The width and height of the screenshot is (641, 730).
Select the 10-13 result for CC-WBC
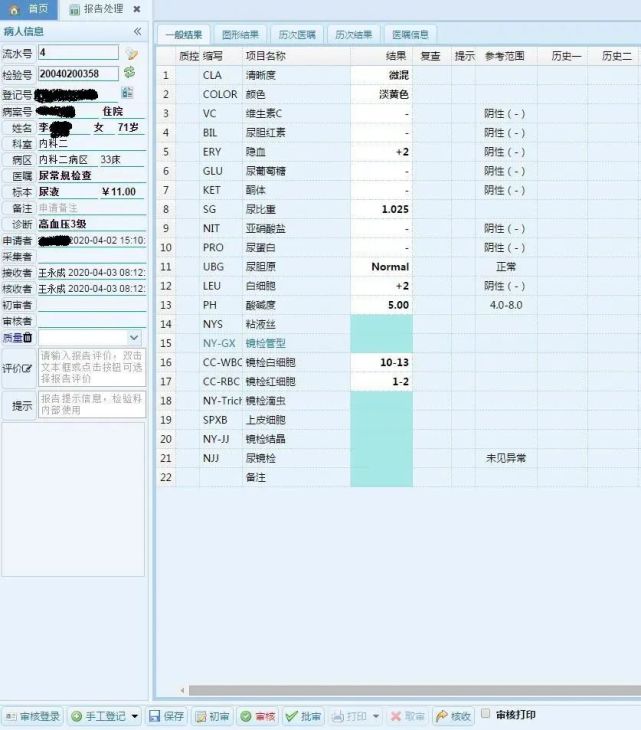pyautogui.click(x=381, y=362)
